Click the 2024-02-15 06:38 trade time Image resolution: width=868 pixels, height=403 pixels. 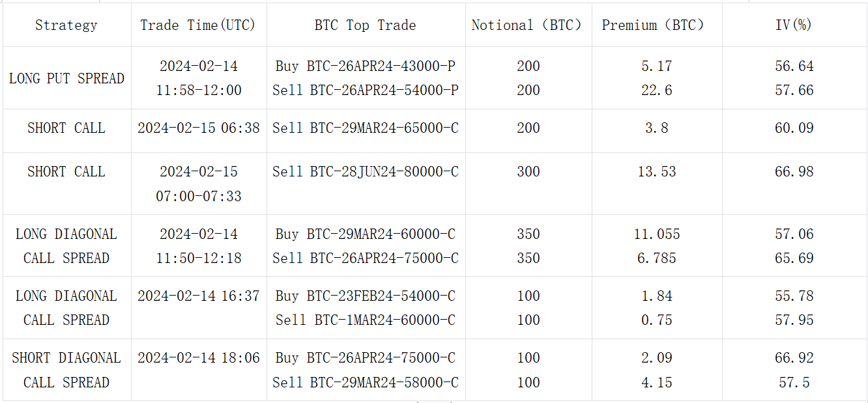[198, 128]
